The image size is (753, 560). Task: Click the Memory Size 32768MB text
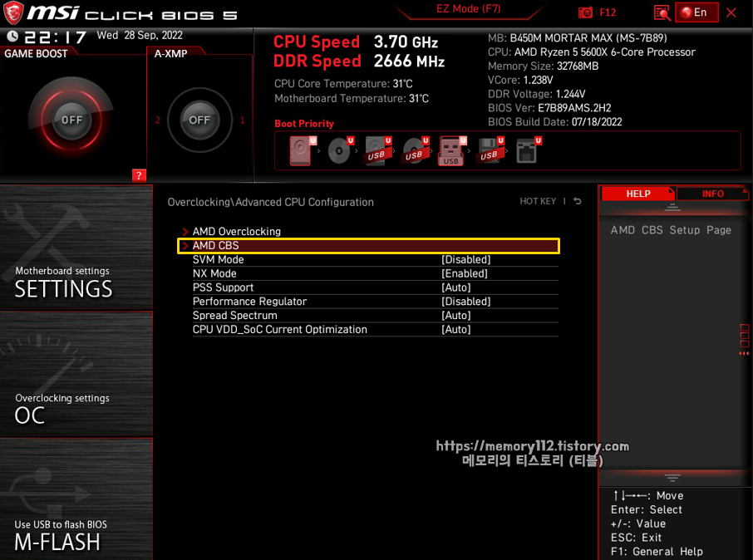[543, 66]
